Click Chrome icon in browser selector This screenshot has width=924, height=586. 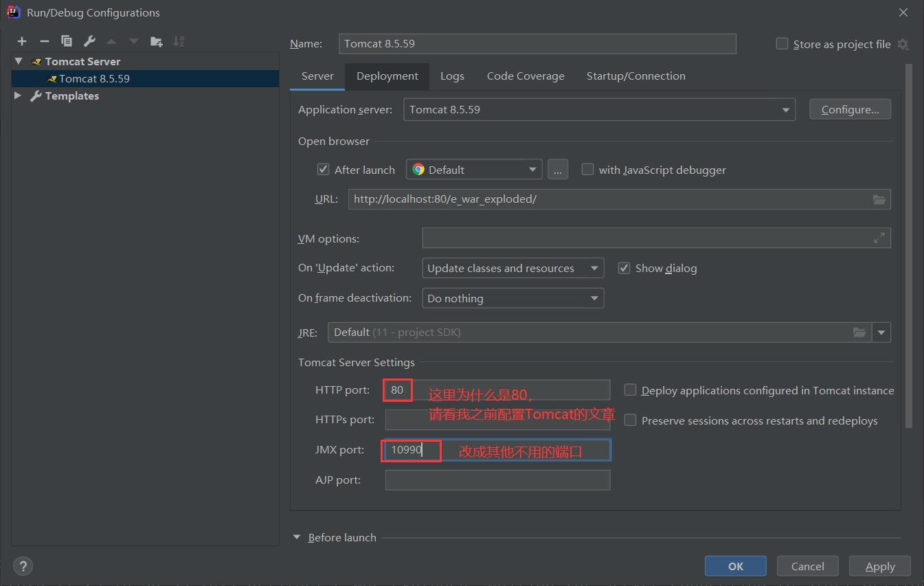418,169
